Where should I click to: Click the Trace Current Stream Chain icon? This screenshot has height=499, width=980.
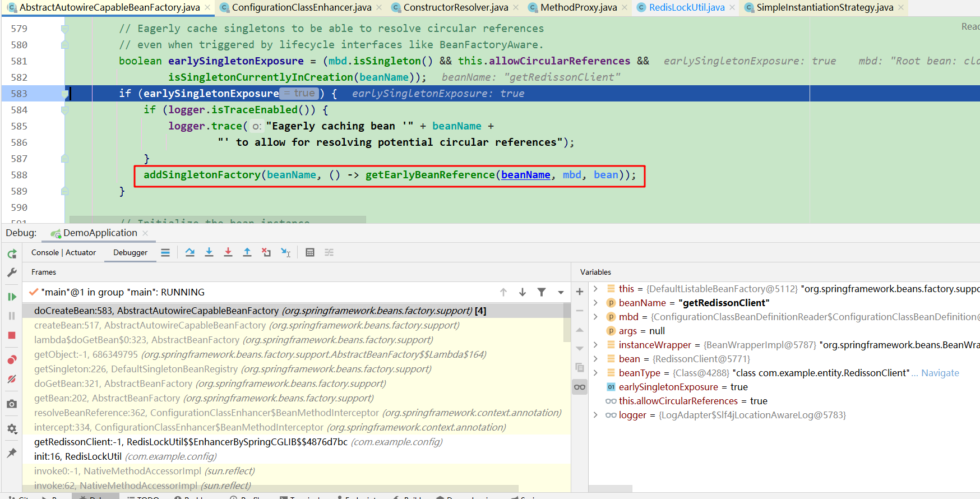tap(329, 252)
